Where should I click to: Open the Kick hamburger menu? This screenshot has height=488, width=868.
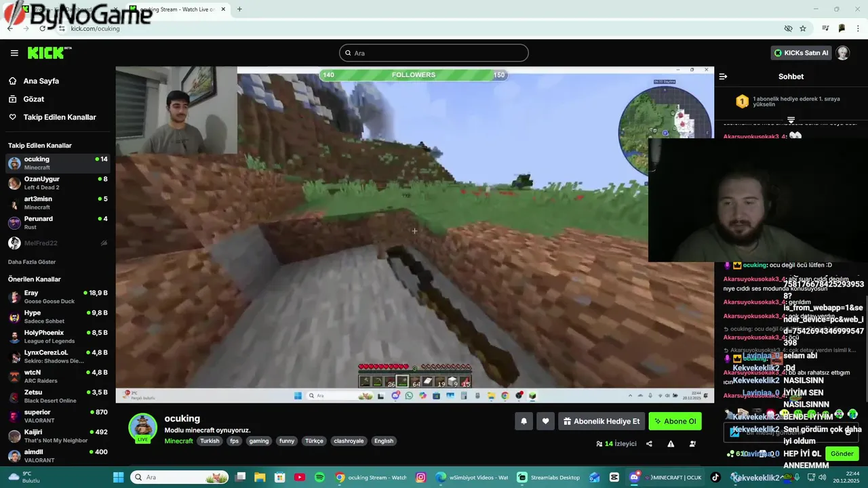(14, 53)
